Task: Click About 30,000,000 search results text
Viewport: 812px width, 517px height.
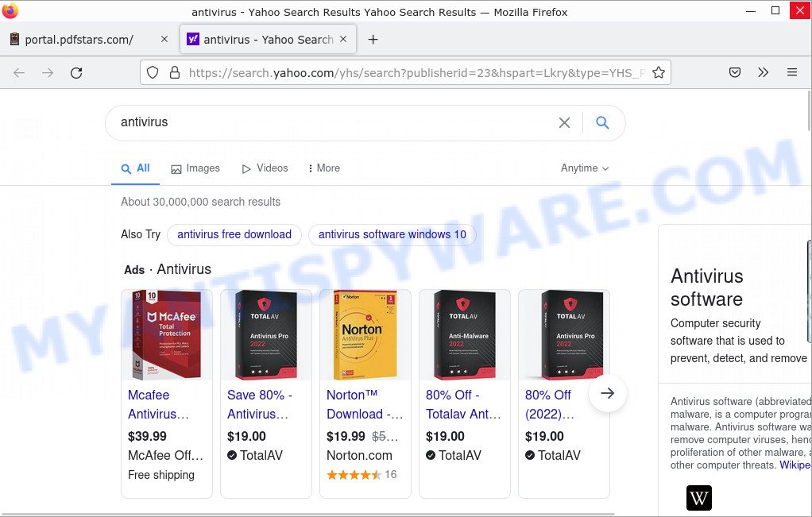Action: [200, 202]
